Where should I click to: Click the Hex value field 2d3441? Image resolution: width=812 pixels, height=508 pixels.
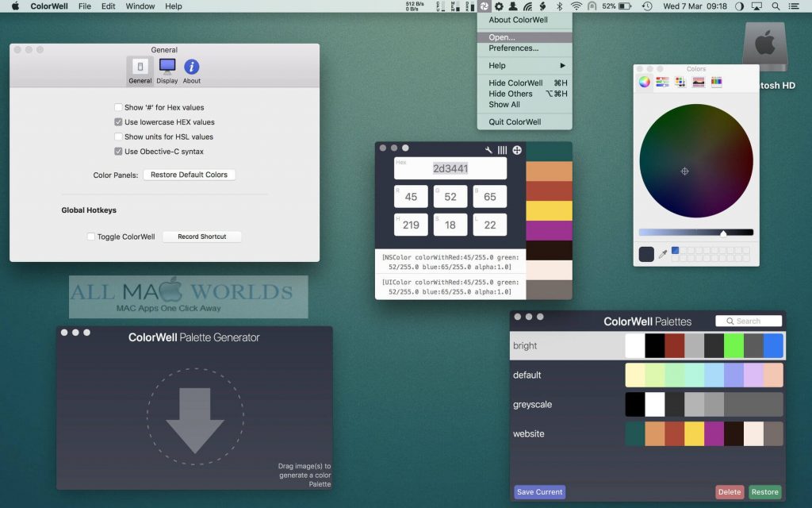[450, 168]
